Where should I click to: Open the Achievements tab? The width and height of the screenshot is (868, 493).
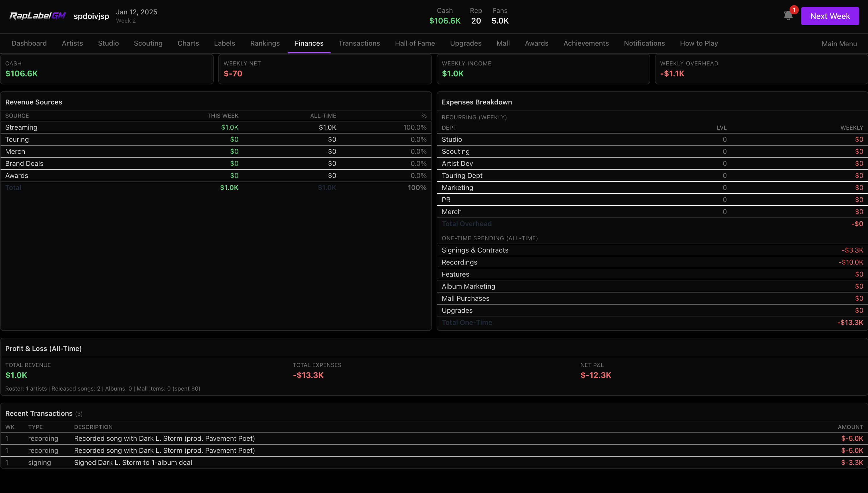pyautogui.click(x=586, y=43)
